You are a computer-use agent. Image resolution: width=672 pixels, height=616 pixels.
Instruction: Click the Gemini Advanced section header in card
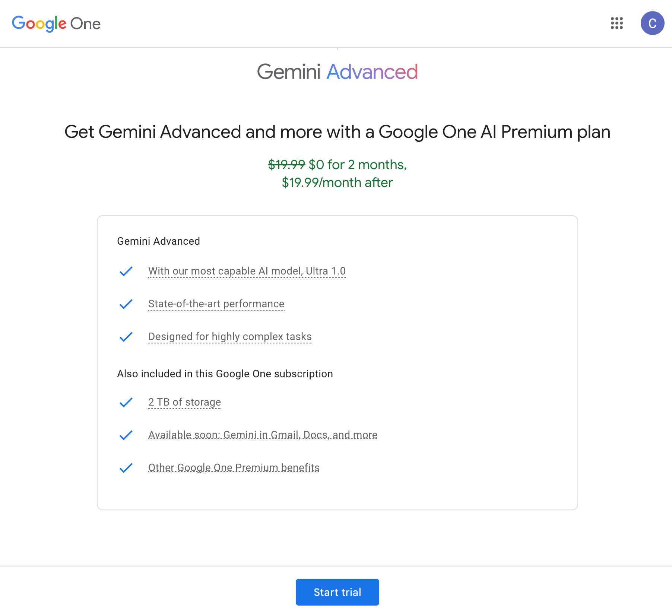click(158, 241)
